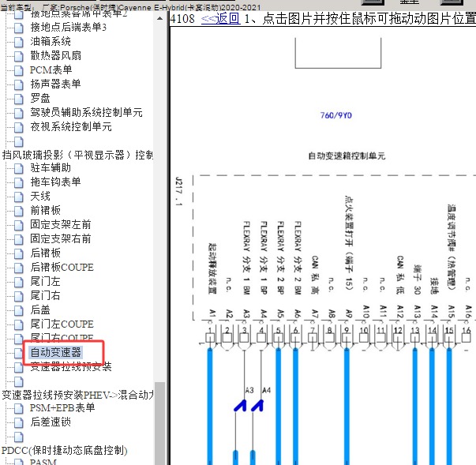Click document icon beside 固定支架左前
The width and height of the screenshot is (476, 465).
(x=18, y=225)
